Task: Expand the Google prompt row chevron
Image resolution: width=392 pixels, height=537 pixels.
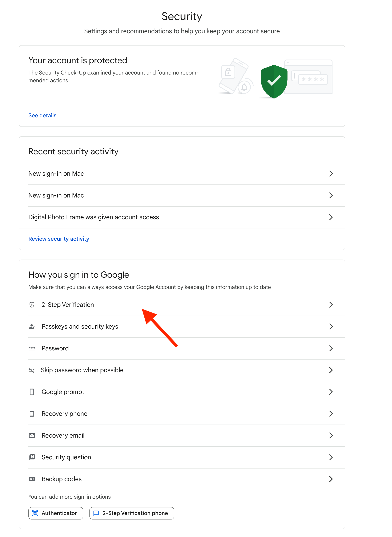Action: pyautogui.click(x=331, y=392)
